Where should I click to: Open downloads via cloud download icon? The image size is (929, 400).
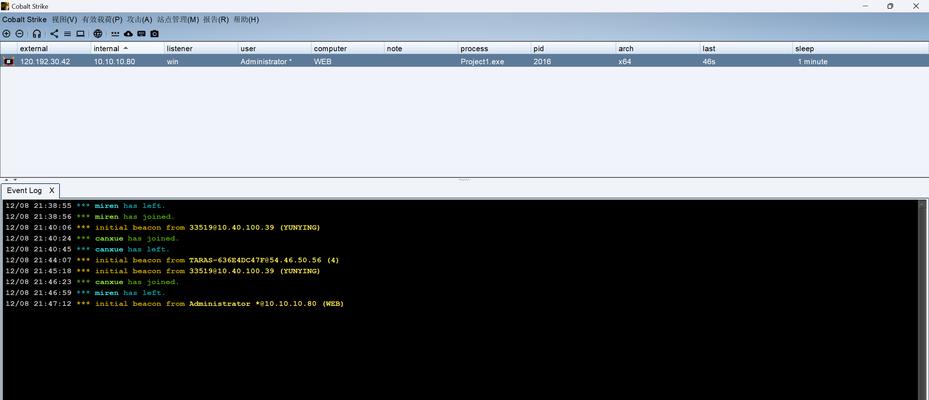[128, 33]
